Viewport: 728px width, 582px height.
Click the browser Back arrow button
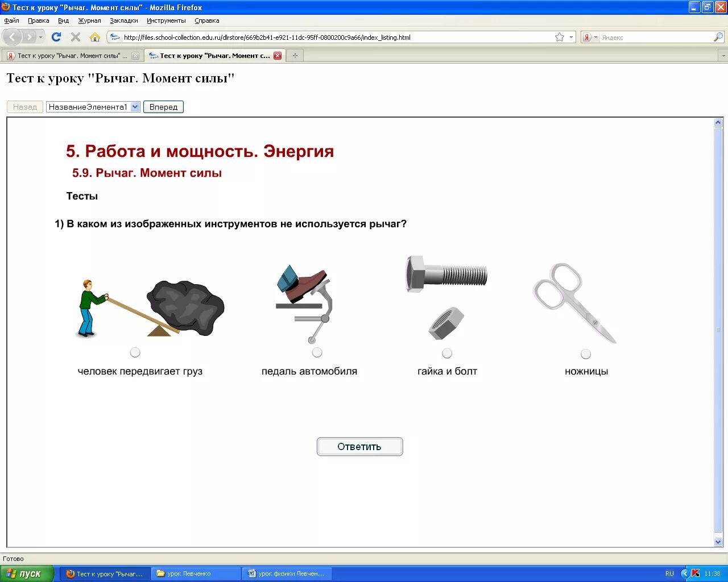(13, 37)
